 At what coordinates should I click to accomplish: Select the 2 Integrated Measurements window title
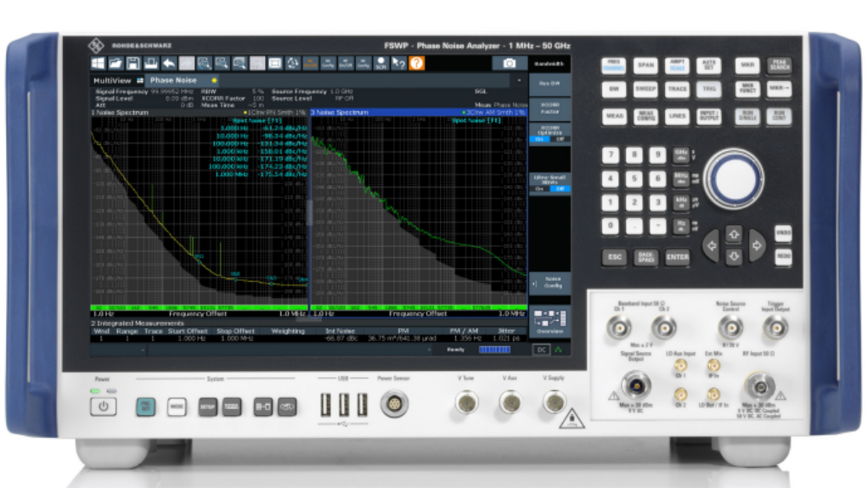pyautogui.click(x=137, y=323)
